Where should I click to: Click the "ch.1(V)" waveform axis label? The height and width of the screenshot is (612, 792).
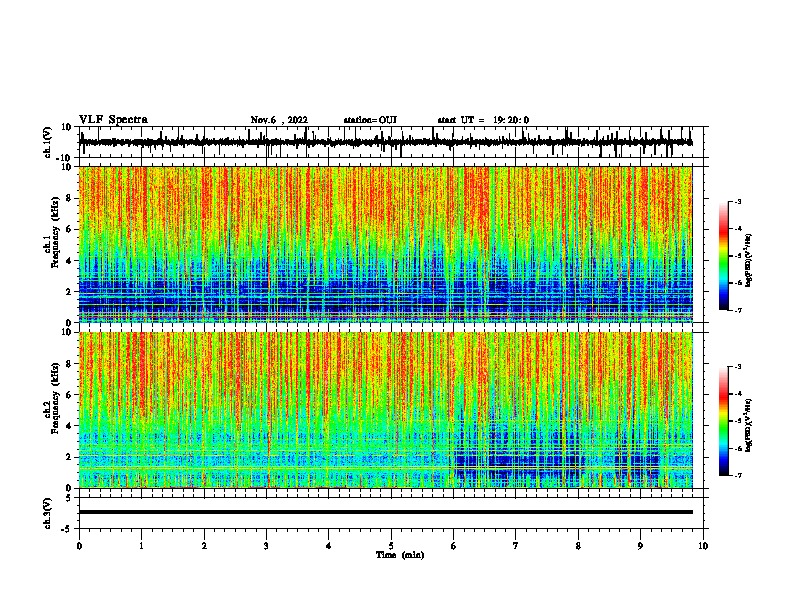click(x=48, y=142)
